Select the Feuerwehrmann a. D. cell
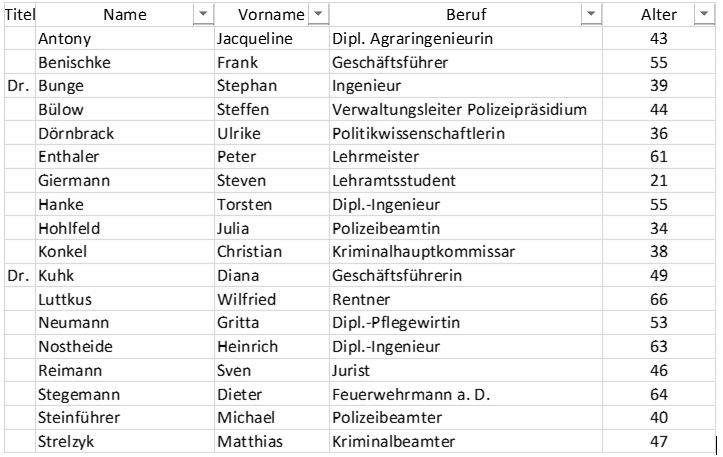The height and width of the screenshot is (457, 723). click(x=466, y=395)
